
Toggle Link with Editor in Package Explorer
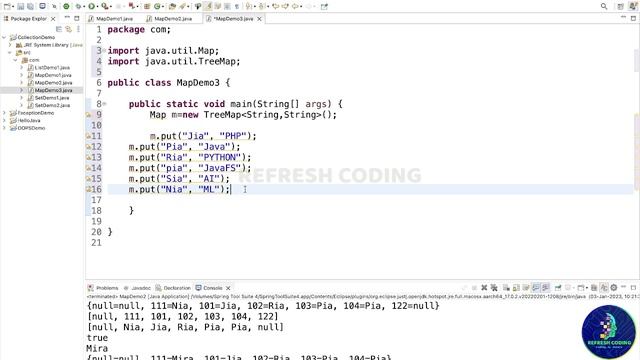pyautogui.click(x=68, y=29)
